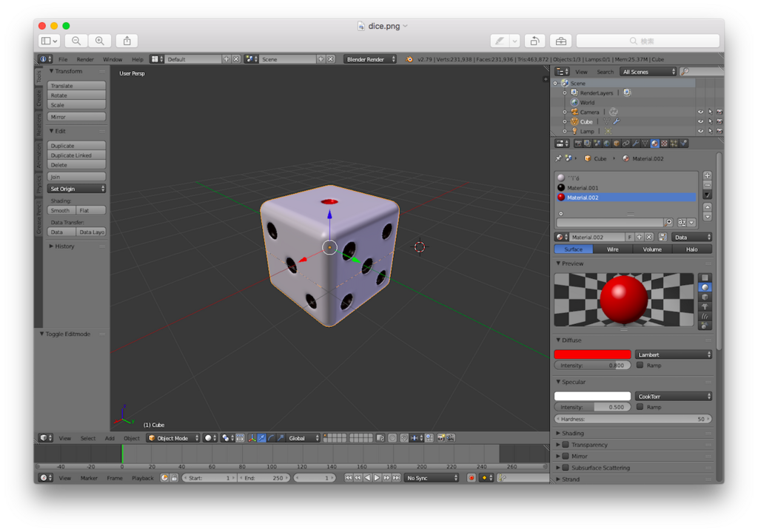Screen dimensions: 758x532
Task: Toggle Cube selectability cursor in outliner
Action: click(x=710, y=122)
